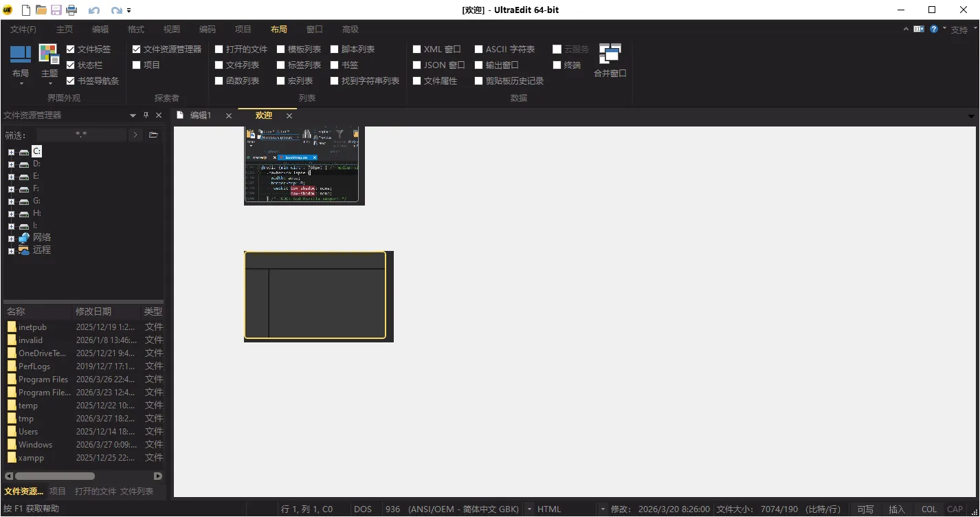The height and width of the screenshot is (517, 980).
Task: Open the column mode icon dropdown near help
Action: (x=919, y=29)
